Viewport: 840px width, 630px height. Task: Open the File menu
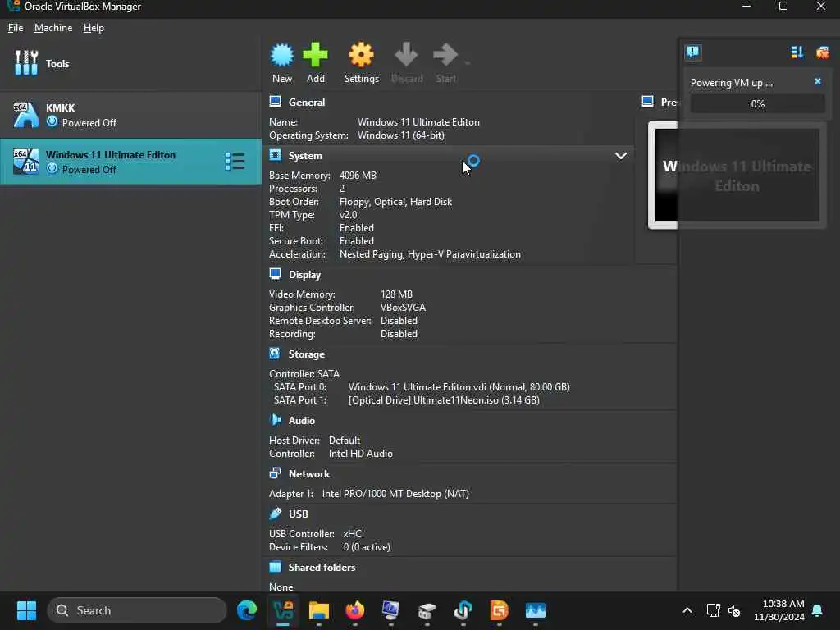tap(16, 28)
